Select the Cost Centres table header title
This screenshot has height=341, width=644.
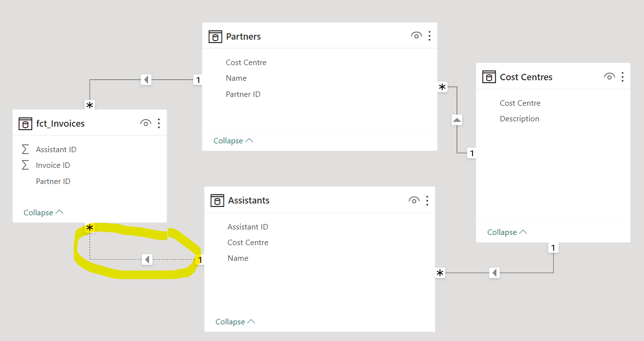[526, 77]
